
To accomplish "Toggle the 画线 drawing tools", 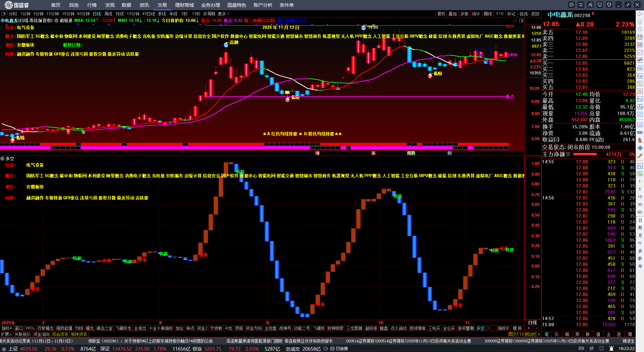I will coord(488,14).
